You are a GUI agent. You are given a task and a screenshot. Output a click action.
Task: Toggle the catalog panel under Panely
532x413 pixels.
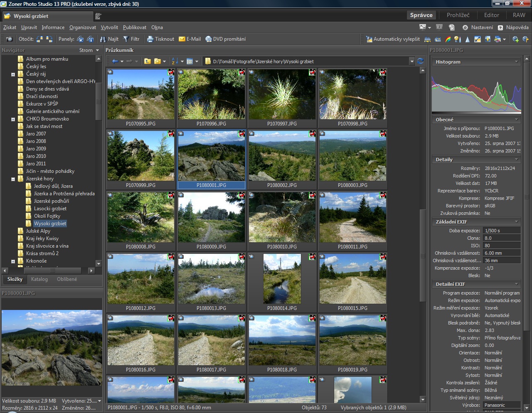point(80,39)
